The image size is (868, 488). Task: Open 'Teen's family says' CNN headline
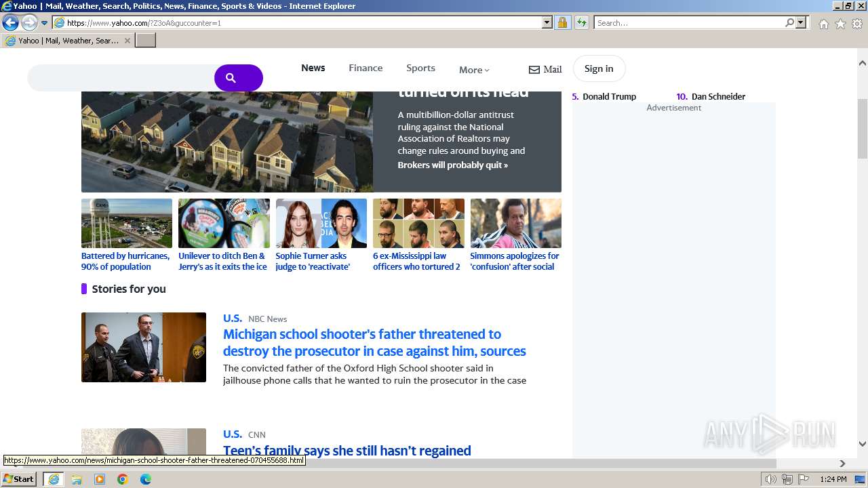[x=347, y=450]
